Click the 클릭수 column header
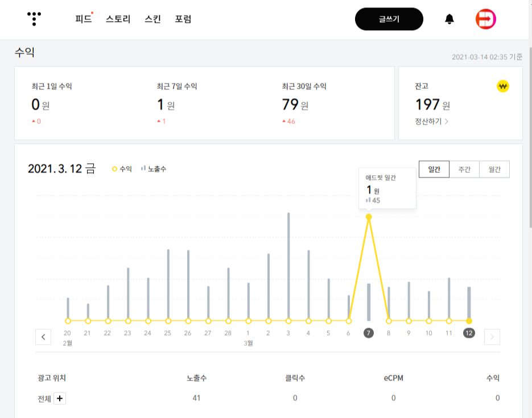The image size is (532, 418). click(295, 378)
